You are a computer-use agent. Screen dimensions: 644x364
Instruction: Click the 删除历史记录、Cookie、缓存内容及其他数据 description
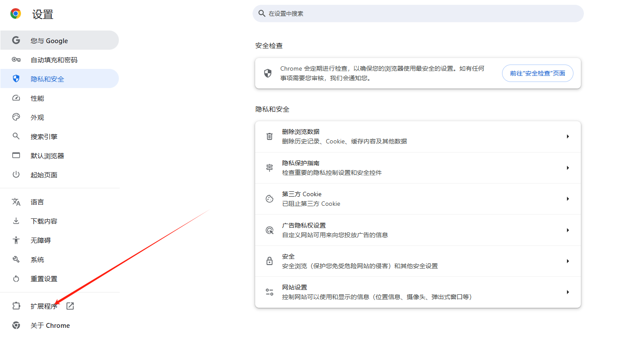[x=344, y=141]
